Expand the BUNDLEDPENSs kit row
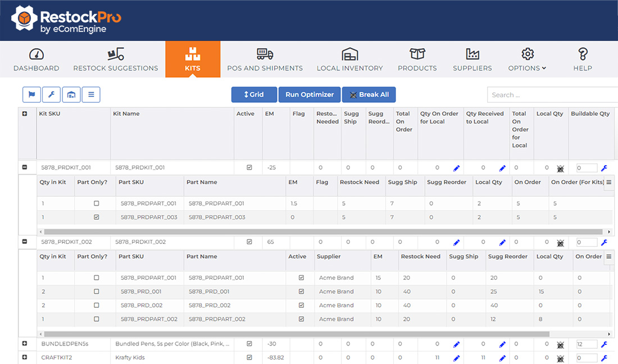This screenshot has height=364, width=618. 25,343
